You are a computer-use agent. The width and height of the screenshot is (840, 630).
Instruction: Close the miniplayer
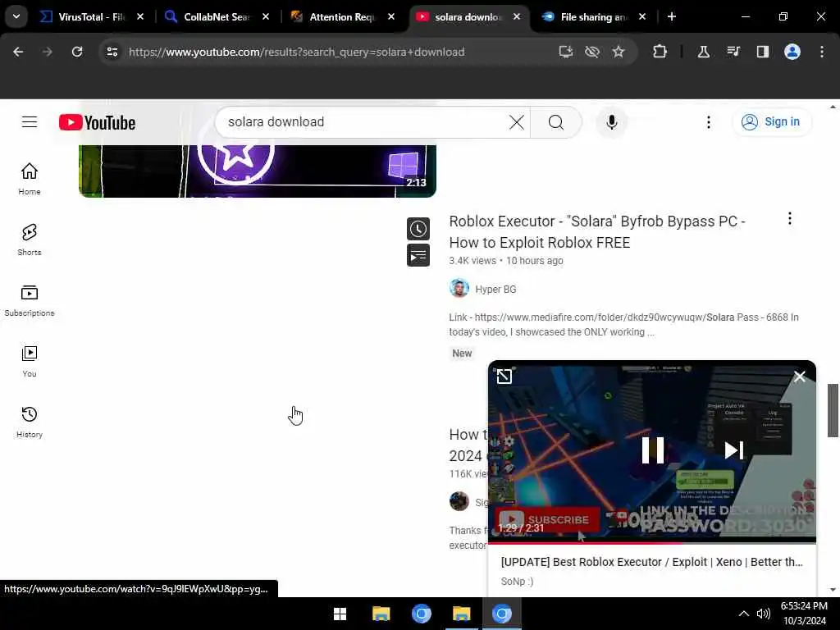coord(800,377)
